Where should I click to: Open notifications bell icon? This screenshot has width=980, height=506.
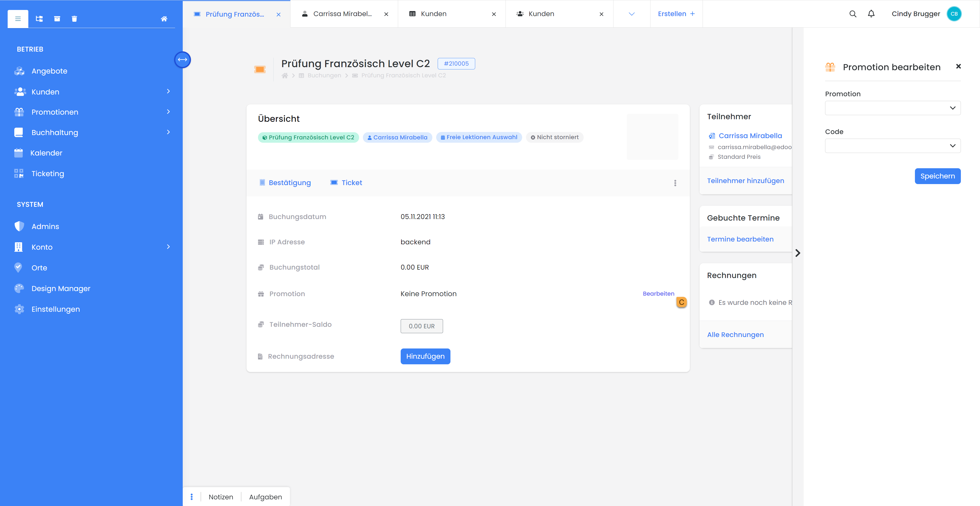pos(871,14)
